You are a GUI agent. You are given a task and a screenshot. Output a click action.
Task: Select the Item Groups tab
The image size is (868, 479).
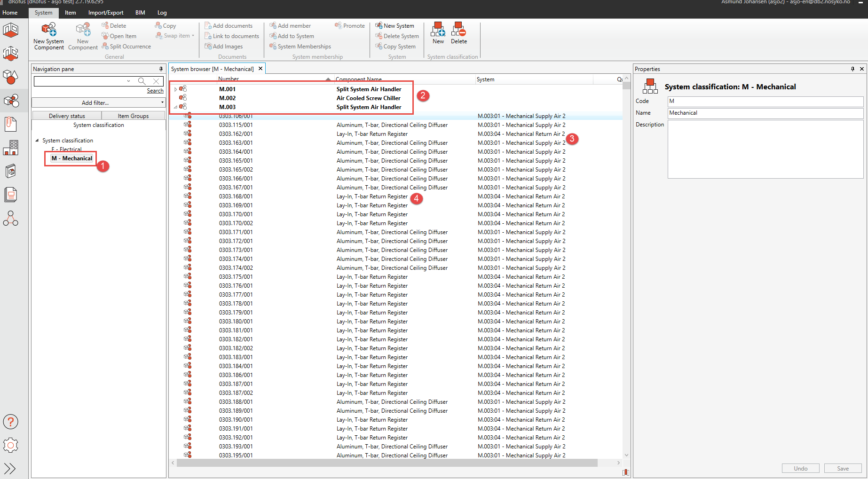(133, 116)
